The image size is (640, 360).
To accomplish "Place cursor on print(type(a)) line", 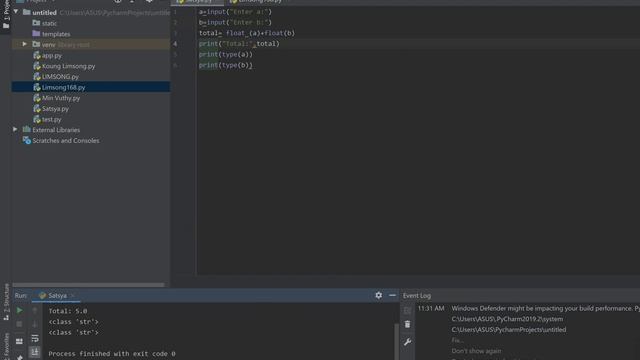I will coord(226,54).
